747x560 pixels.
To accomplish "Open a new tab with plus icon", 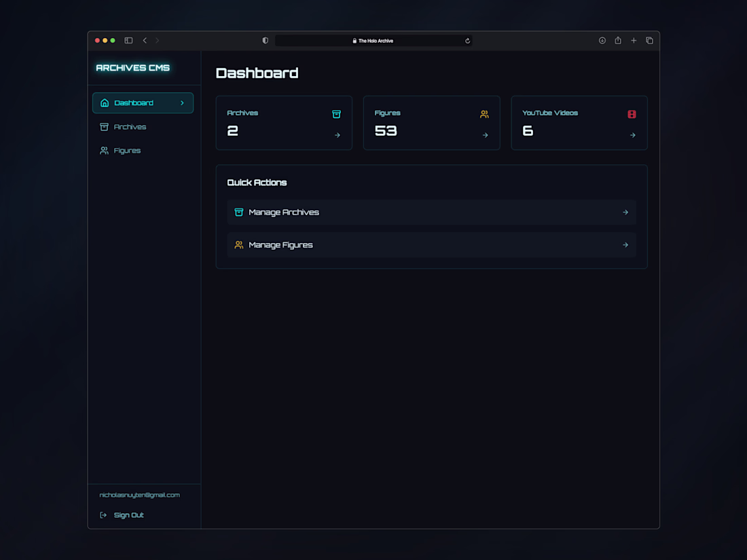I will 634,41.
